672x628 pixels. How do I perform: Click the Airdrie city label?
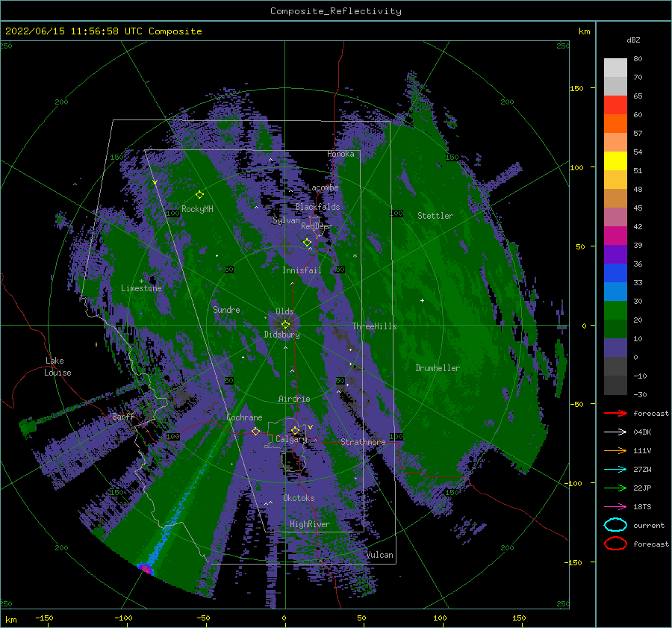[x=294, y=399]
